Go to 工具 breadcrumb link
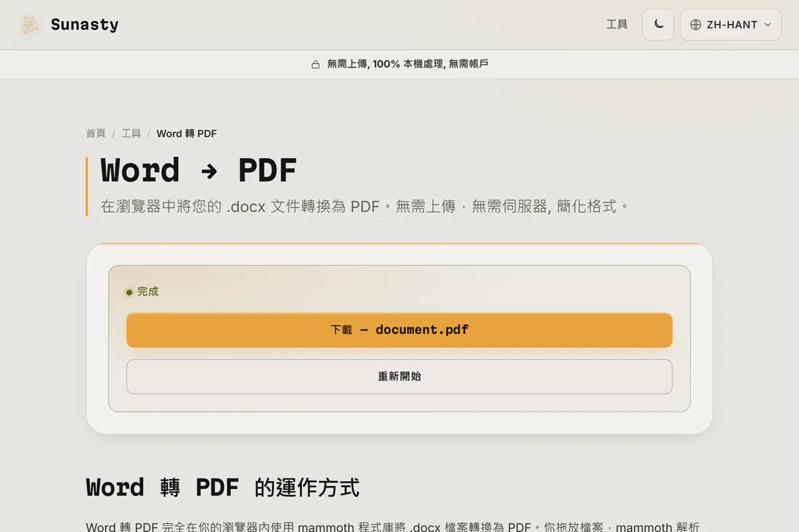Image resolution: width=799 pixels, height=532 pixels. coord(131,134)
